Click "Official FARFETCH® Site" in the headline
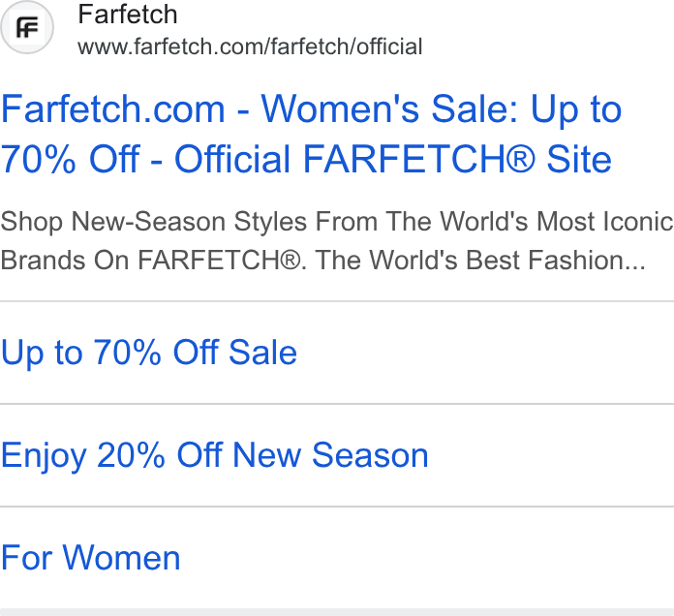Screen dimensions: 674x616 pos(393,160)
